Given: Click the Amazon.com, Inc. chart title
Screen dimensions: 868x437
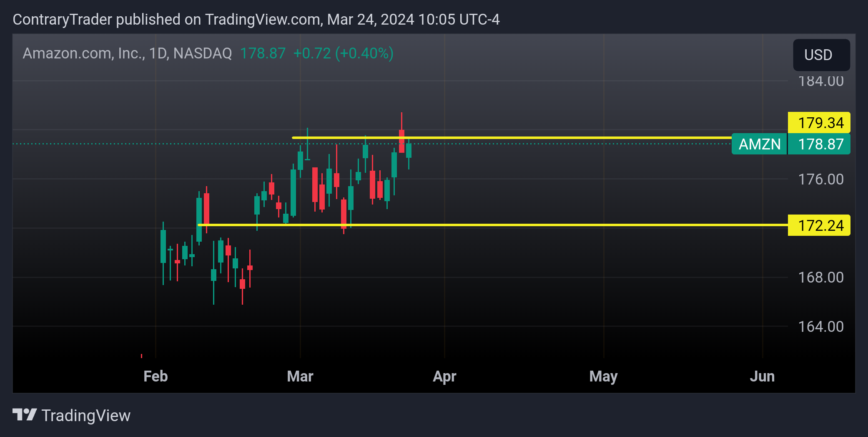Looking at the screenshot, I should coord(127,53).
